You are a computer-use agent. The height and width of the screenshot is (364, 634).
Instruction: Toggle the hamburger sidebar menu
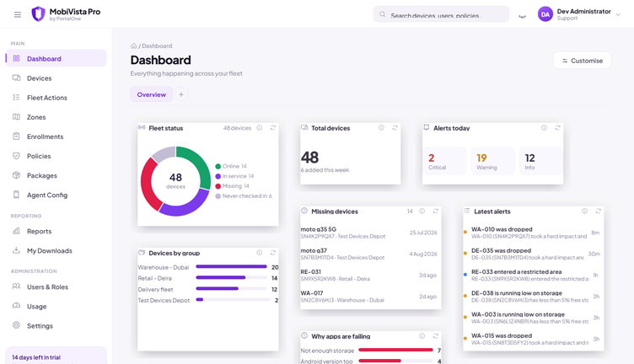(18, 14)
